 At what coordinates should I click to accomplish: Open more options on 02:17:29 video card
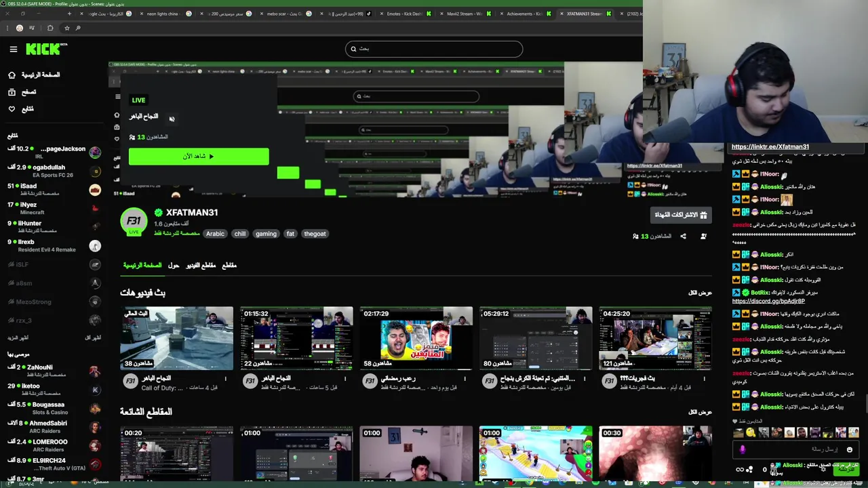pyautogui.click(x=466, y=379)
